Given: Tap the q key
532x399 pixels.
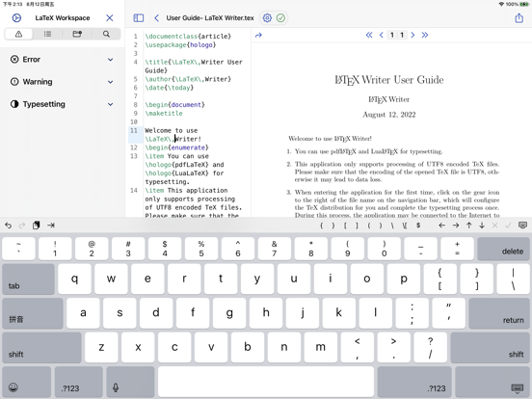Looking at the screenshot, I should (74, 279).
